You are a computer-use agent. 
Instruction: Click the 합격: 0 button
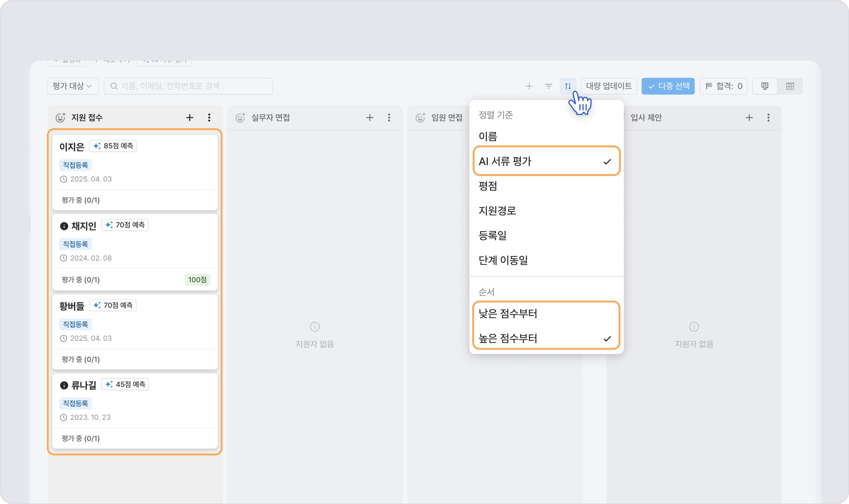[724, 86]
